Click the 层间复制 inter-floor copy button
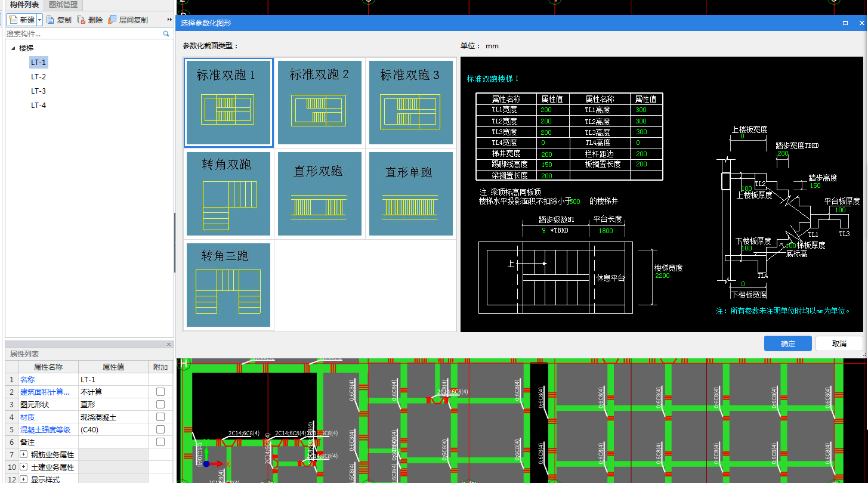This screenshot has height=483, width=868. pyautogui.click(x=128, y=20)
